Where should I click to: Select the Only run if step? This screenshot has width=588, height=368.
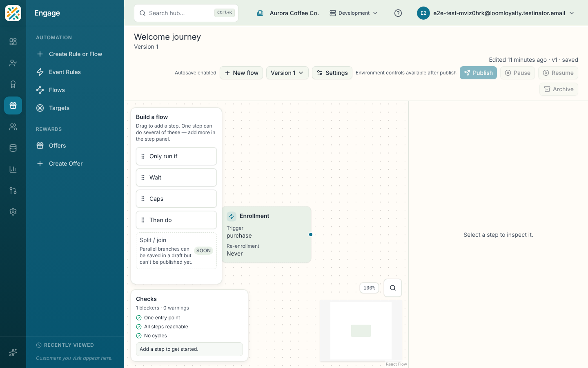(176, 156)
